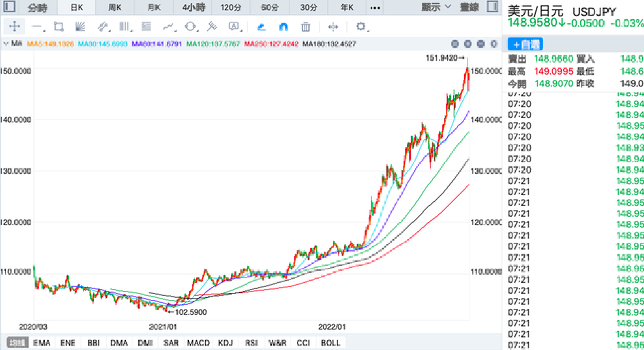Collapse the MA indicator legend chevron
This screenshot has height=350, width=644.
pos(6,44)
